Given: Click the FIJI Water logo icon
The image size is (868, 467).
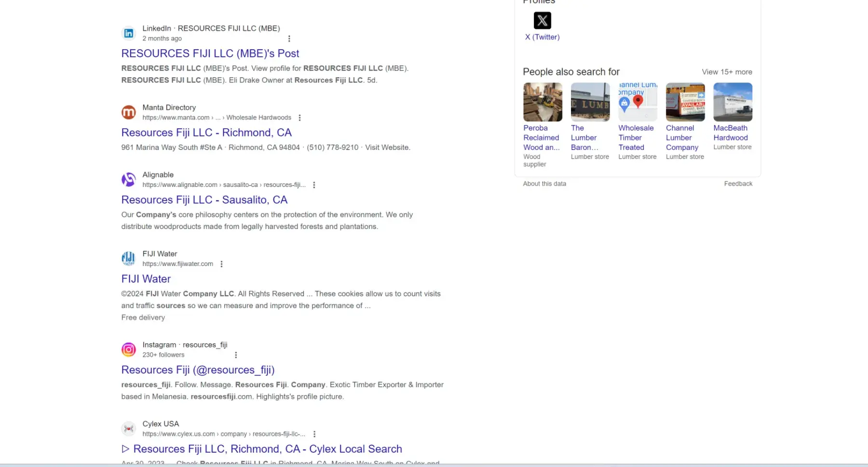Looking at the screenshot, I should (x=128, y=259).
